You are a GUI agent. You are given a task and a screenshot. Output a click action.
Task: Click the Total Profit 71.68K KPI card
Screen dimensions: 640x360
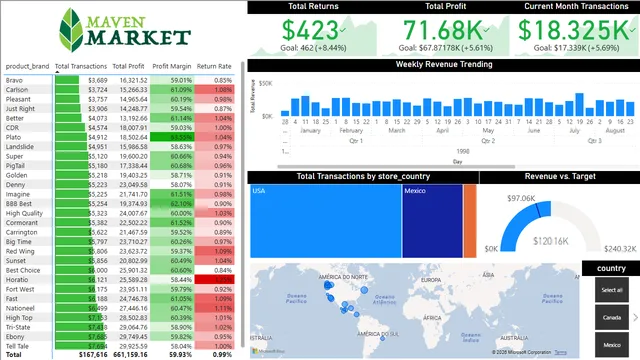coord(445,35)
